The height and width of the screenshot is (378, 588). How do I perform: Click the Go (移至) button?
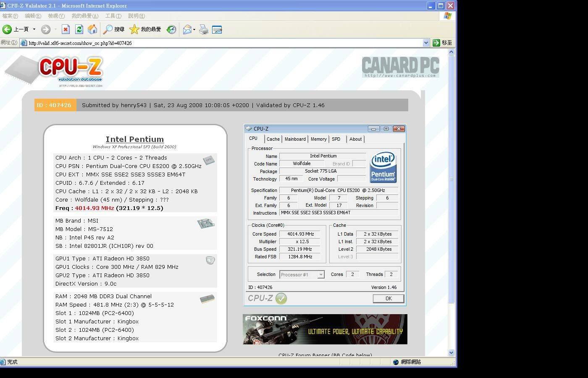pos(443,43)
